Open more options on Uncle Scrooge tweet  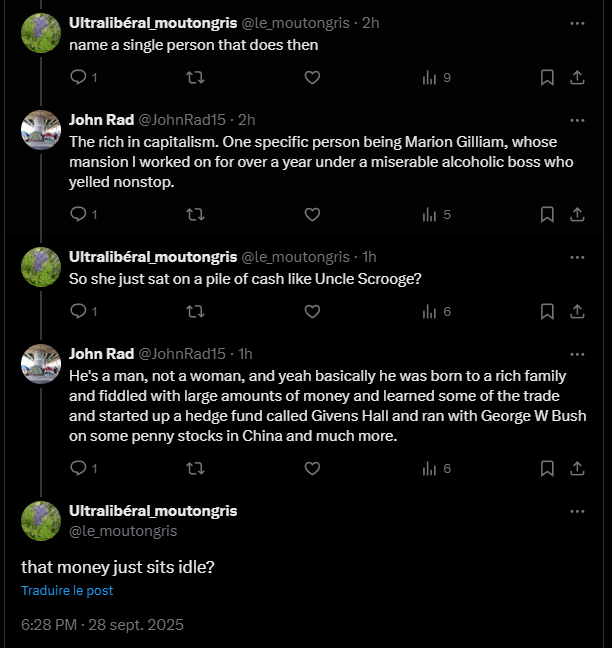coord(577,257)
